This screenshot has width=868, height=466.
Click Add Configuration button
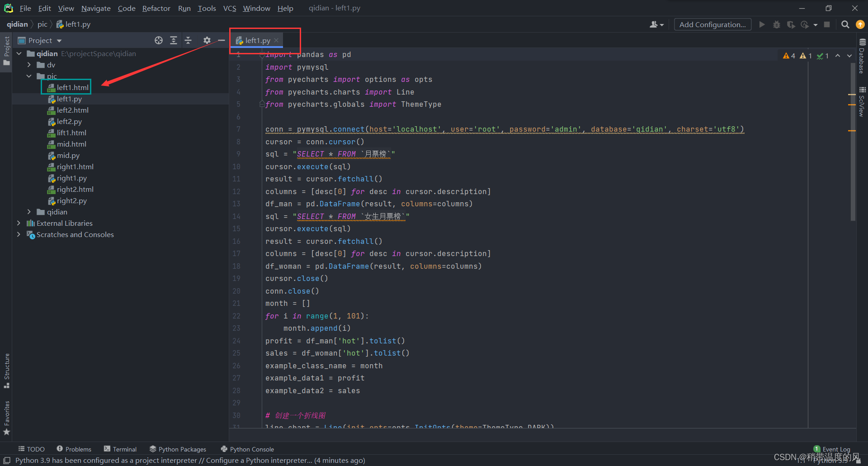pyautogui.click(x=712, y=24)
